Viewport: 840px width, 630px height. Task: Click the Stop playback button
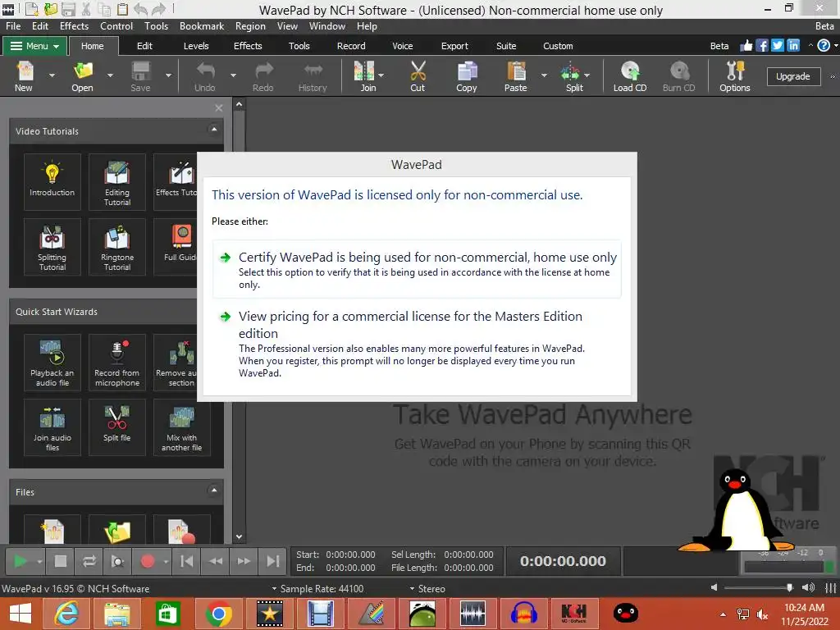(60, 561)
